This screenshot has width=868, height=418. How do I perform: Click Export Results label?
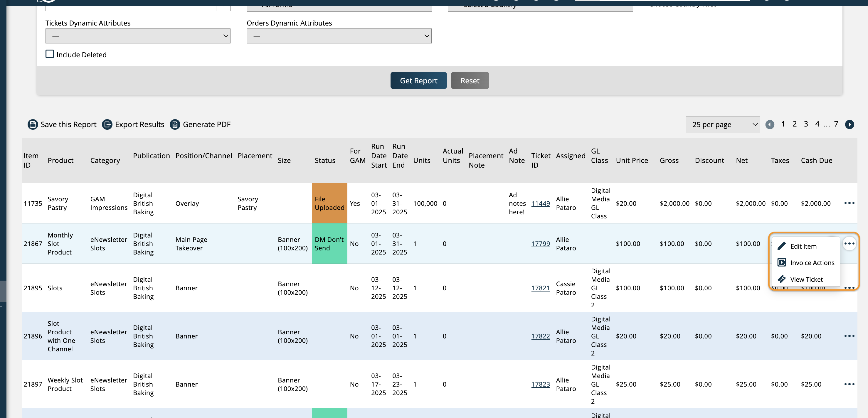(x=139, y=125)
